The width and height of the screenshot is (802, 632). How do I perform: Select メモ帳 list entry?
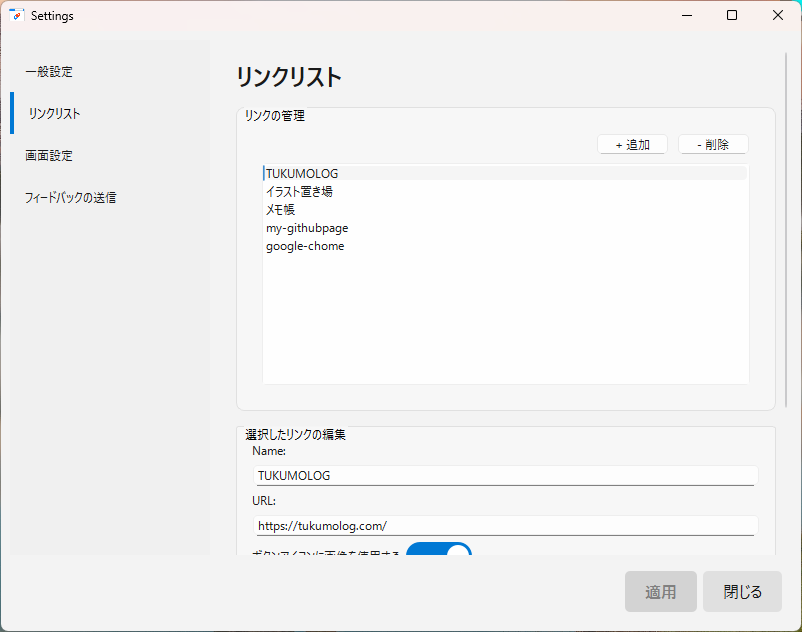click(x=505, y=210)
